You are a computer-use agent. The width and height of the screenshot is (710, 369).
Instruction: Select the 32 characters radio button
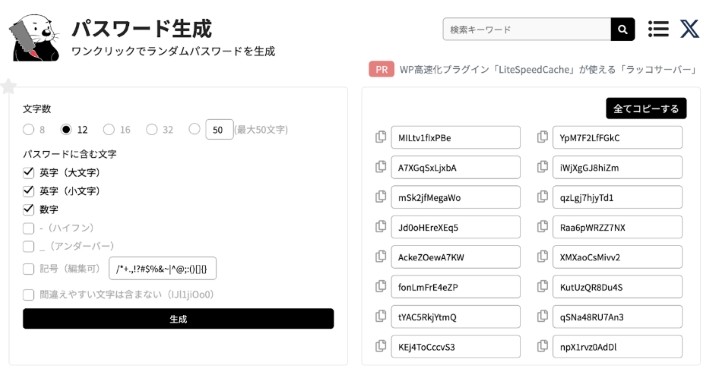click(x=151, y=129)
